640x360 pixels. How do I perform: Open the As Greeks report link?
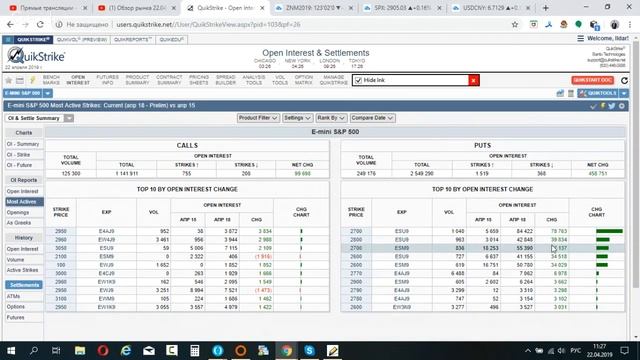pyautogui.click(x=19, y=223)
